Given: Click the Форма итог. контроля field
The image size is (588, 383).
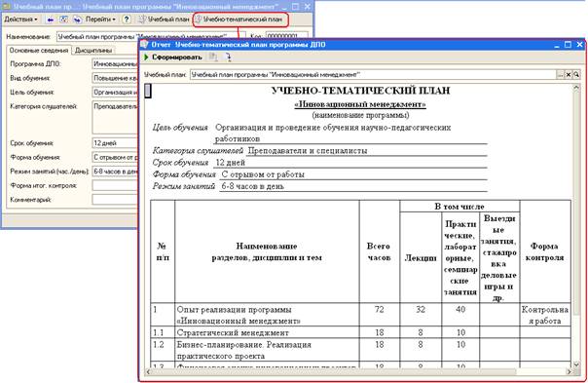Looking at the screenshot, I should tap(115, 185).
